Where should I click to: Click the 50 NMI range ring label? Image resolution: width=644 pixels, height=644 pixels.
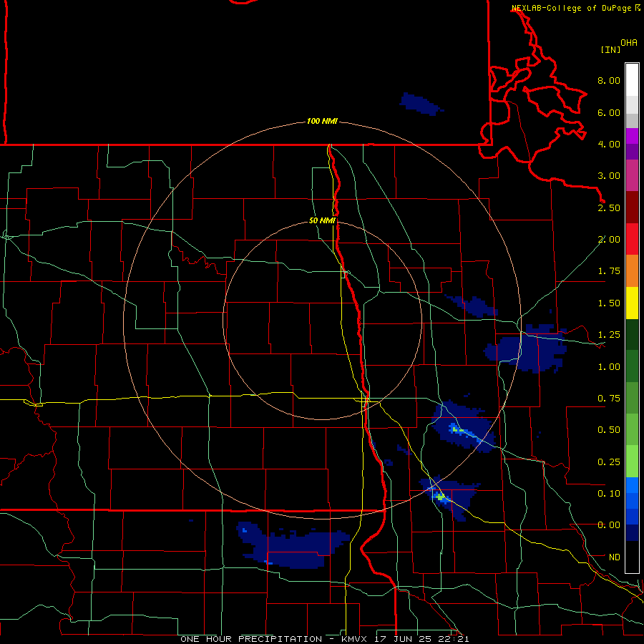322,221
